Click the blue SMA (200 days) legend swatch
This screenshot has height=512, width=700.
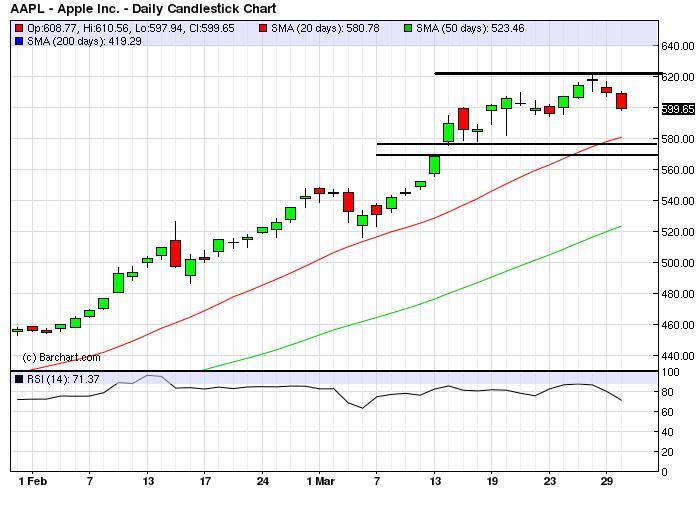(18, 41)
